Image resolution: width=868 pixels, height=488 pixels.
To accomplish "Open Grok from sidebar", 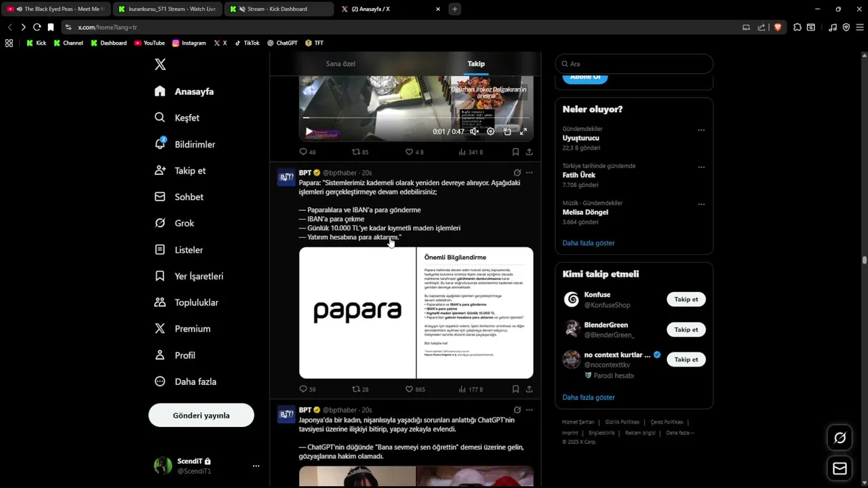I will click(x=174, y=223).
